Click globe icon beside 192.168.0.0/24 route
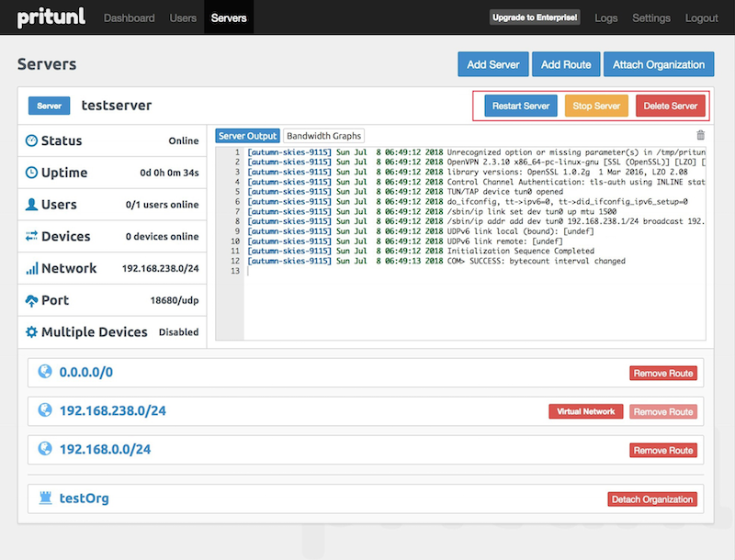The image size is (735, 560). [x=45, y=449]
